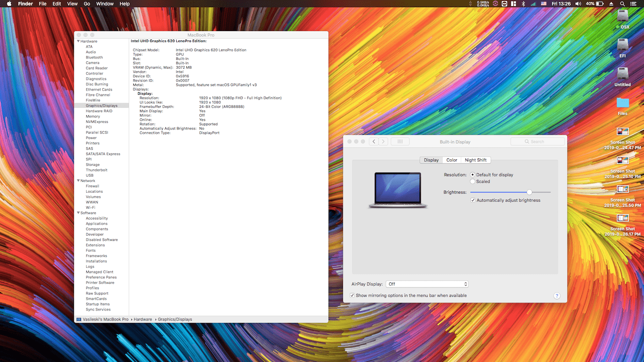
Task: Open the Apple menu logo
Action: 9,4
